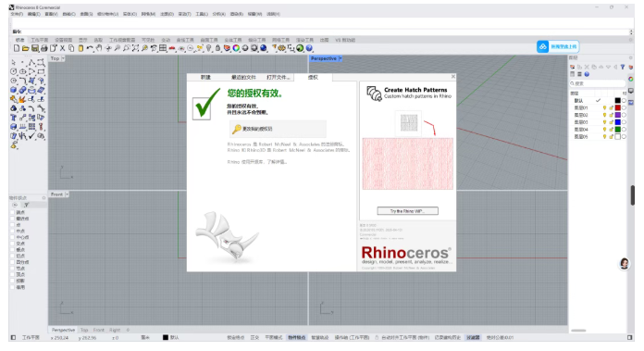The image size is (644, 351).
Task: Enable the 中心点 object snap checkbox
Action: (12, 237)
